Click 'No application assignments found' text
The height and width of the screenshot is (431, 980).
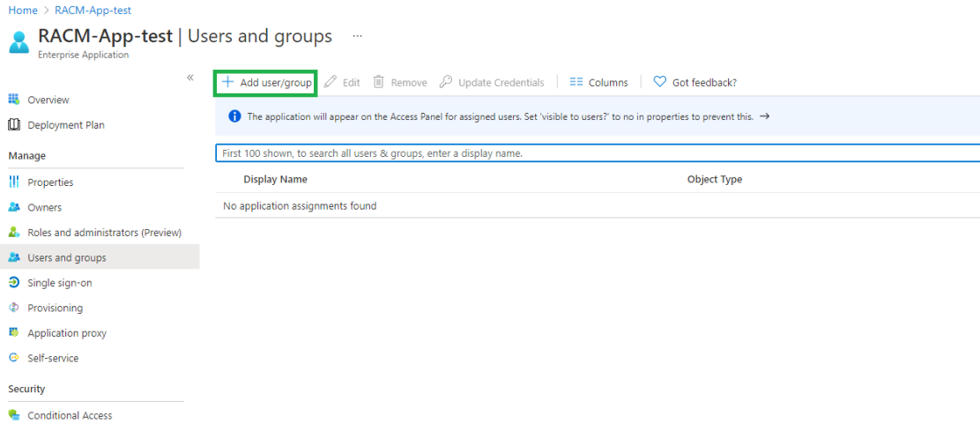pos(300,205)
